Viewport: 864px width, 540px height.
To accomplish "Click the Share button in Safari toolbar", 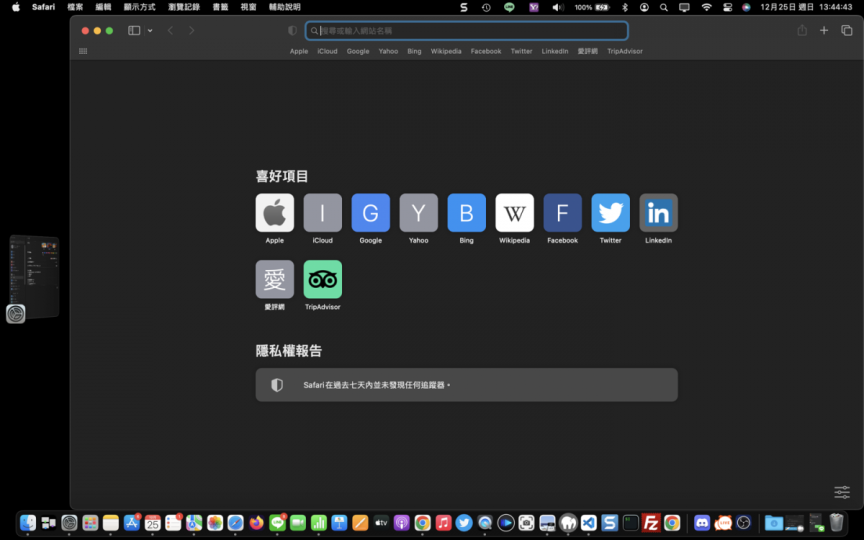I will point(802,30).
